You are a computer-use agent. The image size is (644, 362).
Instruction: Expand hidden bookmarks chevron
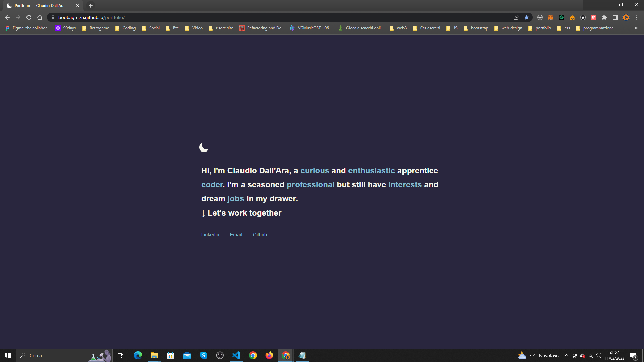click(x=636, y=28)
